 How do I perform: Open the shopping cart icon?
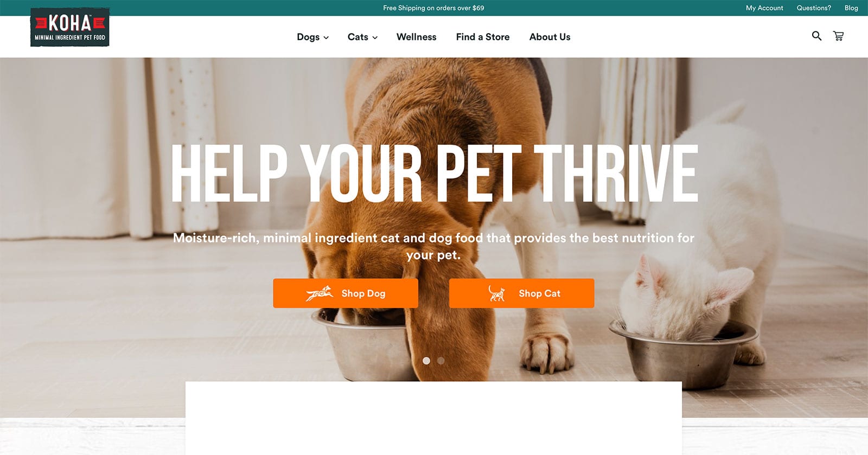click(x=839, y=36)
